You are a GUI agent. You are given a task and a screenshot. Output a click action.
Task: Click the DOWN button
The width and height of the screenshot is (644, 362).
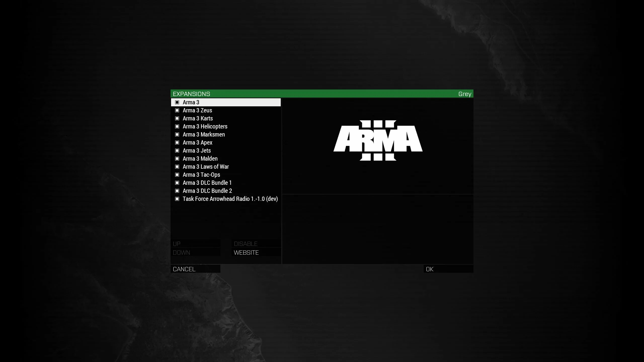[x=195, y=252]
